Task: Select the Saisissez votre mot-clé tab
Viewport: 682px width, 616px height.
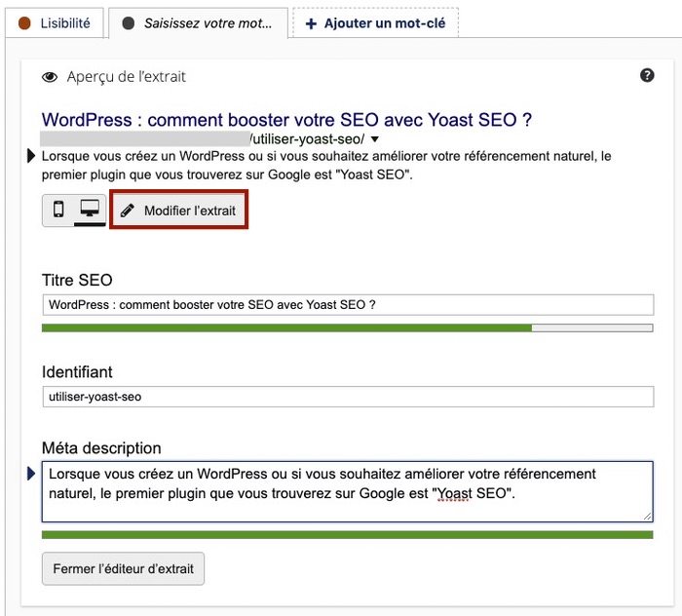Action: [x=201, y=22]
